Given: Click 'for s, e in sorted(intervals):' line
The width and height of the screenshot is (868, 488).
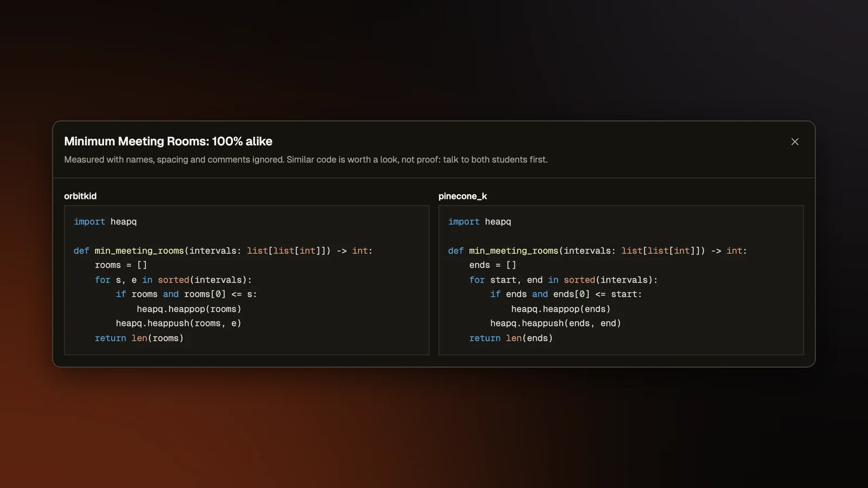Looking at the screenshot, I should [x=173, y=280].
